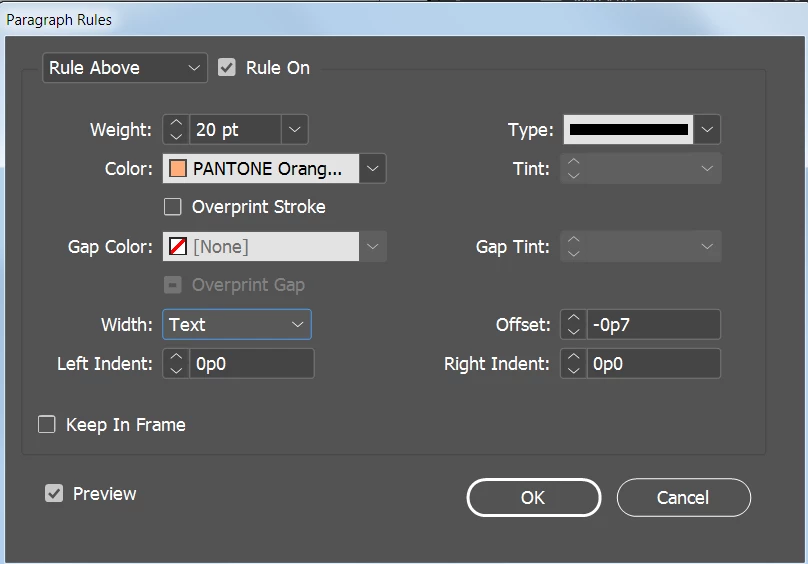
Task: Click the Offset field -0p7
Action: pos(653,324)
